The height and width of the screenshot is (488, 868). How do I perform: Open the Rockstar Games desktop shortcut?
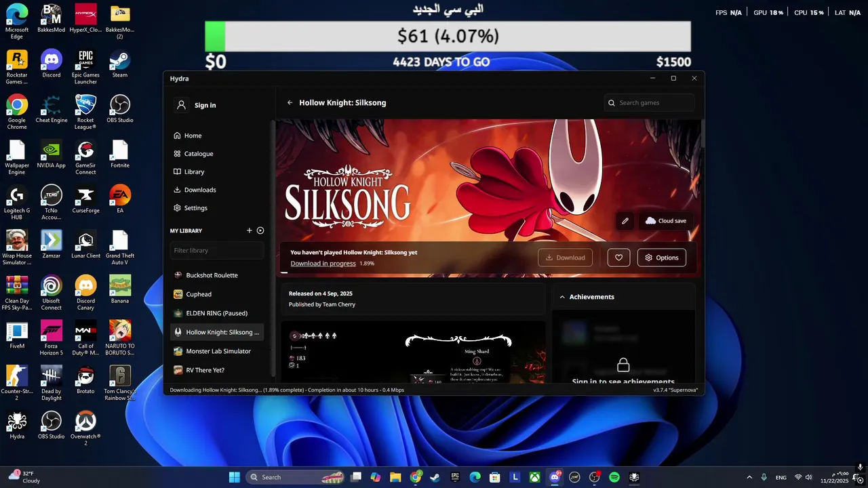pos(17,67)
